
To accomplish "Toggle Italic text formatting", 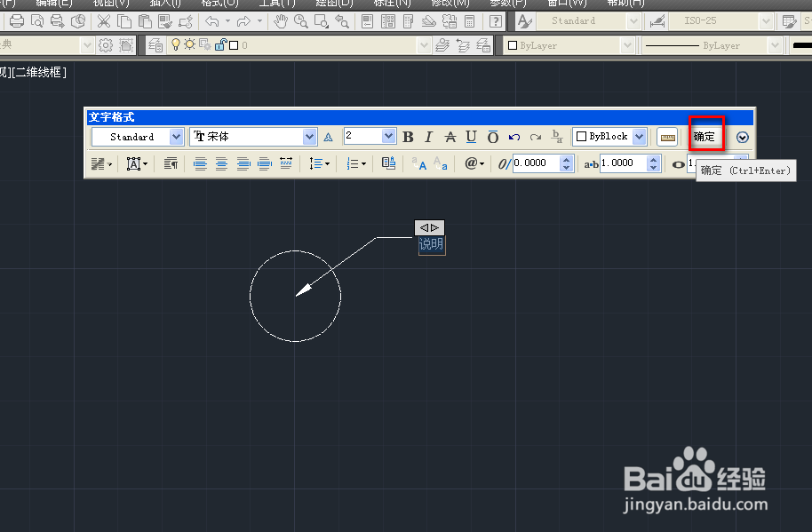I will [x=428, y=137].
